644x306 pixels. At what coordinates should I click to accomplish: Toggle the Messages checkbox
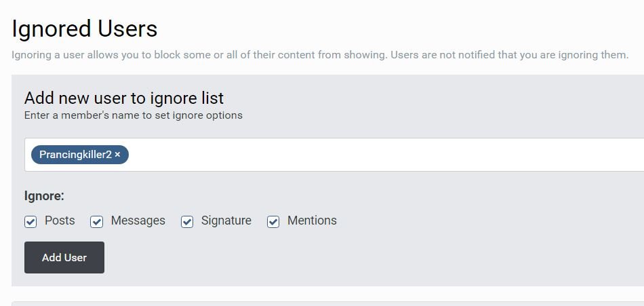[x=97, y=221]
